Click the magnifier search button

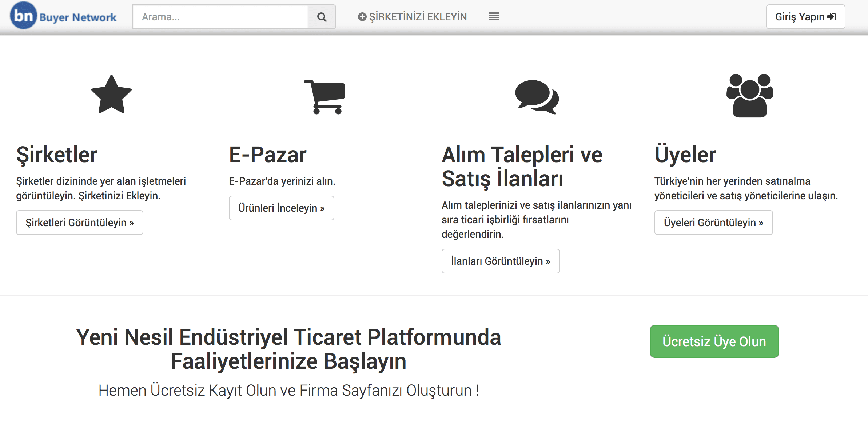tap(322, 17)
